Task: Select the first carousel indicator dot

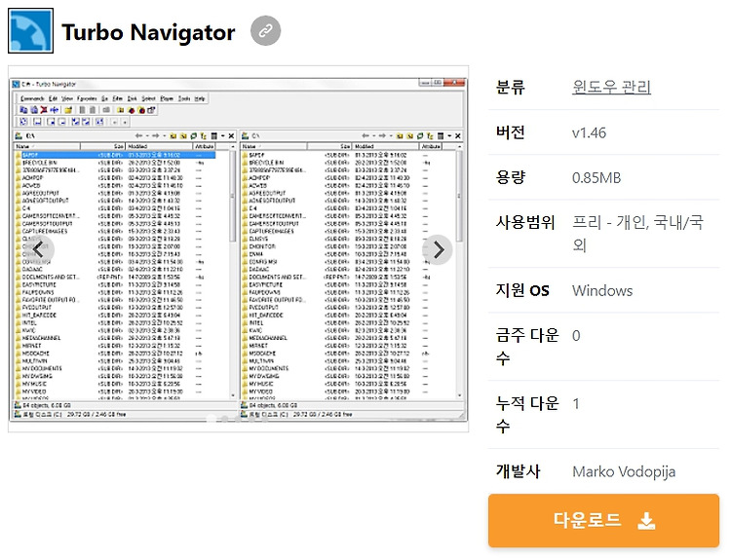Action: (x=212, y=420)
